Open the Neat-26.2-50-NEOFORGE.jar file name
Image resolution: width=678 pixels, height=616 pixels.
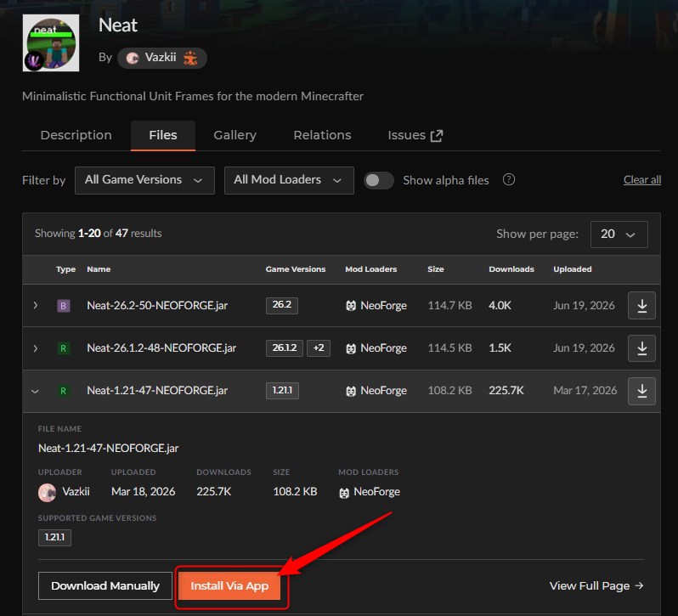point(157,305)
